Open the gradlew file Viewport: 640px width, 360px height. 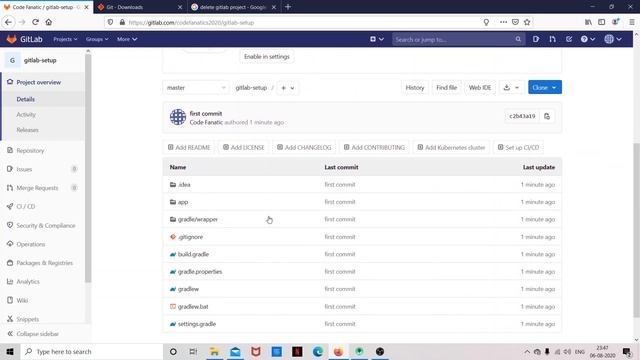click(x=188, y=289)
